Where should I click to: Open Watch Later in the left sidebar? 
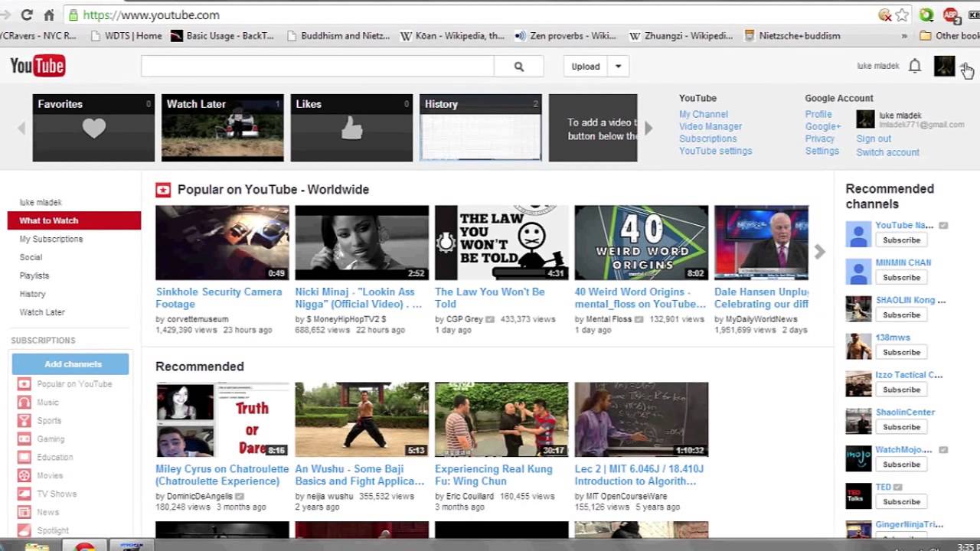coord(42,312)
